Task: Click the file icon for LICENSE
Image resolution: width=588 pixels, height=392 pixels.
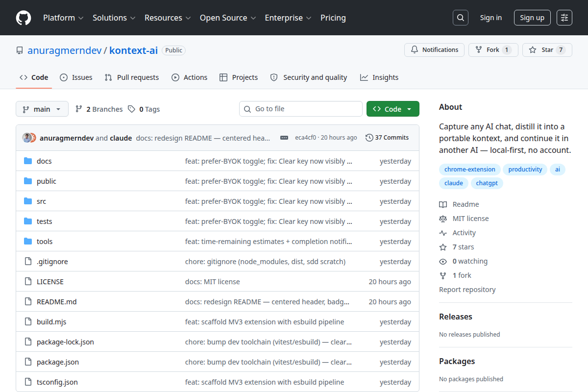Action: pyautogui.click(x=28, y=281)
